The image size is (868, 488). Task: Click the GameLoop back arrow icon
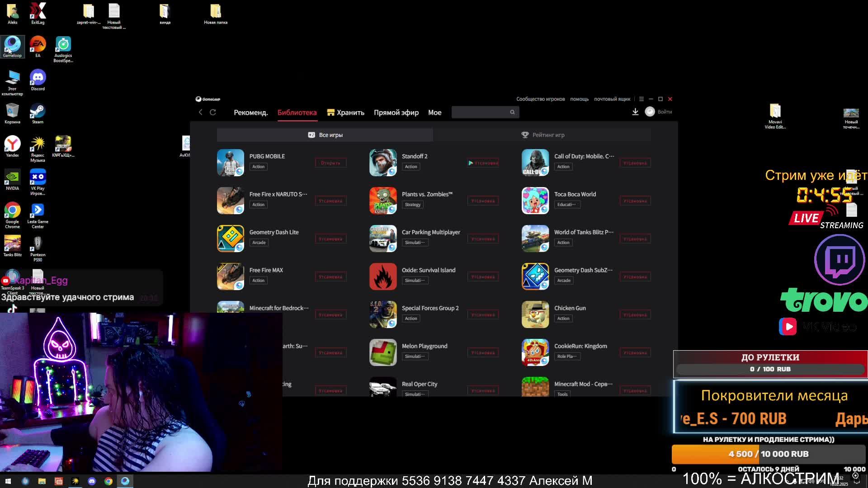pyautogui.click(x=201, y=112)
